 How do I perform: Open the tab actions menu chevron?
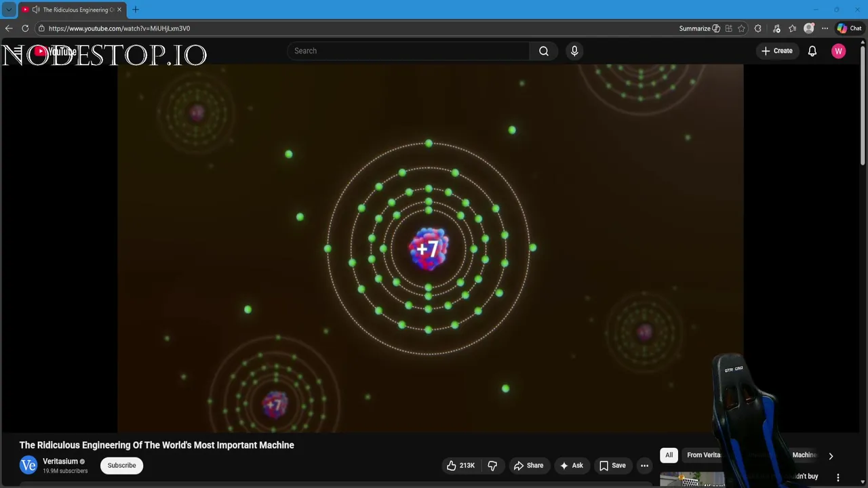[9, 9]
